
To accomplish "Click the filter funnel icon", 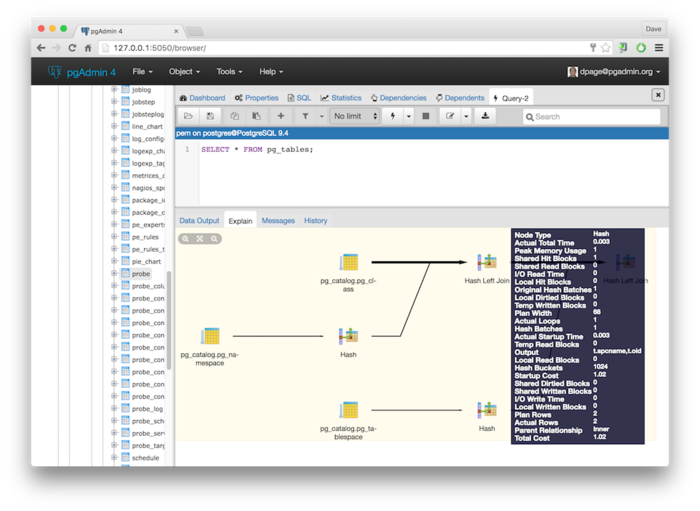I will pos(305,116).
